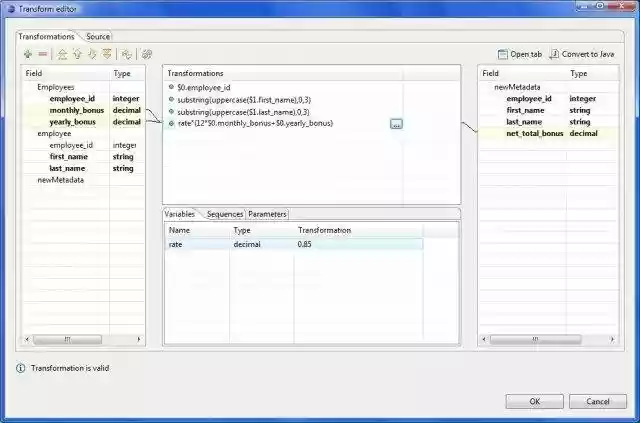Open the Sequences tab
Viewport: 640px width, 423px height.
224,214
